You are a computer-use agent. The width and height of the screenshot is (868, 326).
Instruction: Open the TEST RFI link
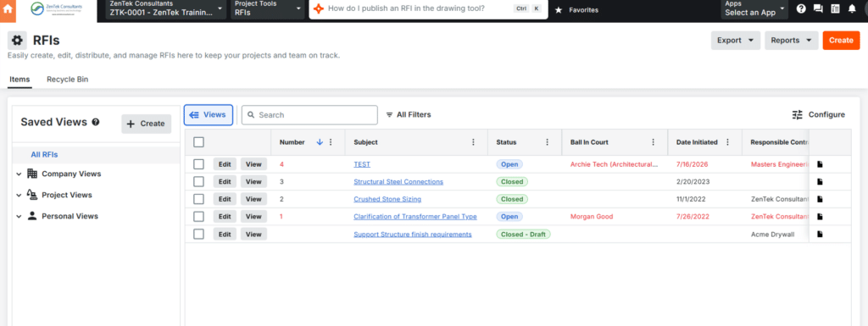click(x=362, y=164)
